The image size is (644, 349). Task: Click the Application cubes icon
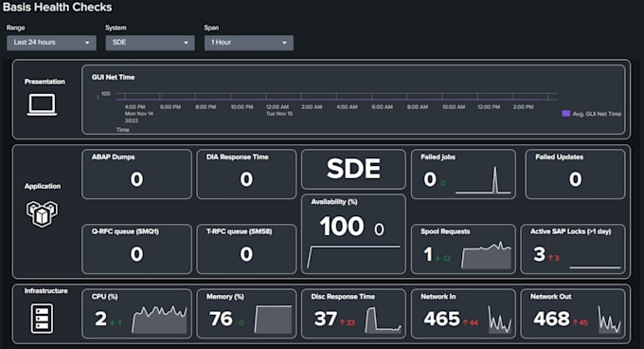[42, 213]
